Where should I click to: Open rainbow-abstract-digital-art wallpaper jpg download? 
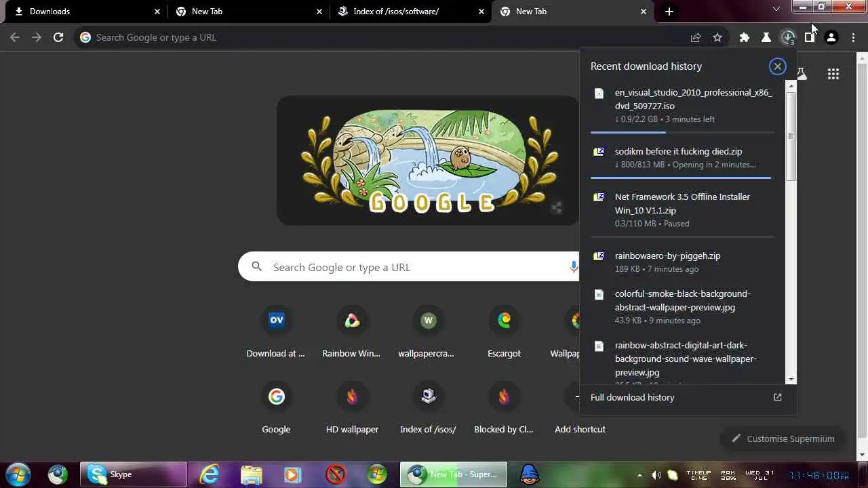[682, 361]
